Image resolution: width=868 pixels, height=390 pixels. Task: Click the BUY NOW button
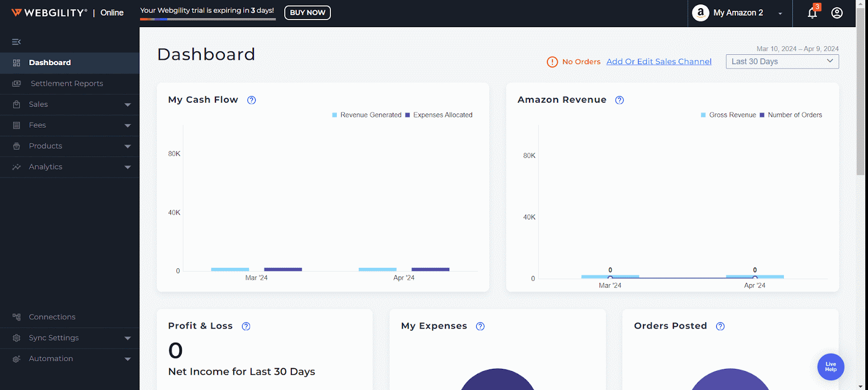tap(307, 12)
